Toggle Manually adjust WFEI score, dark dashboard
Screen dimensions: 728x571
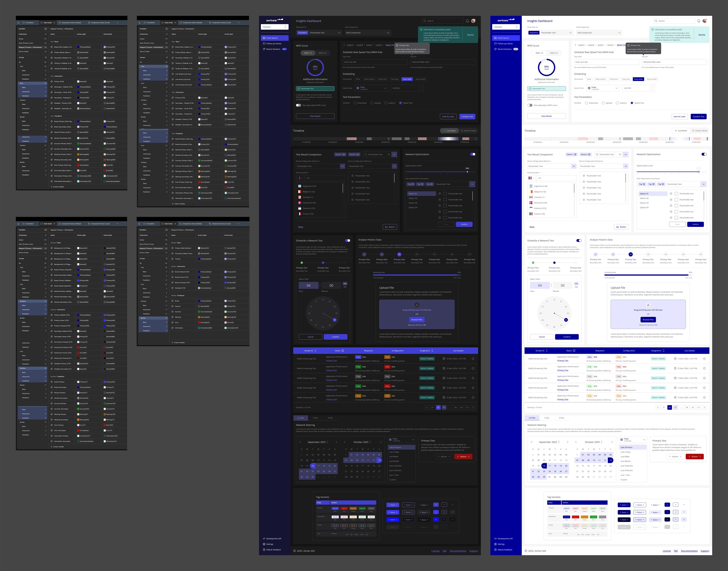pyautogui.click(x=298, y=105)
